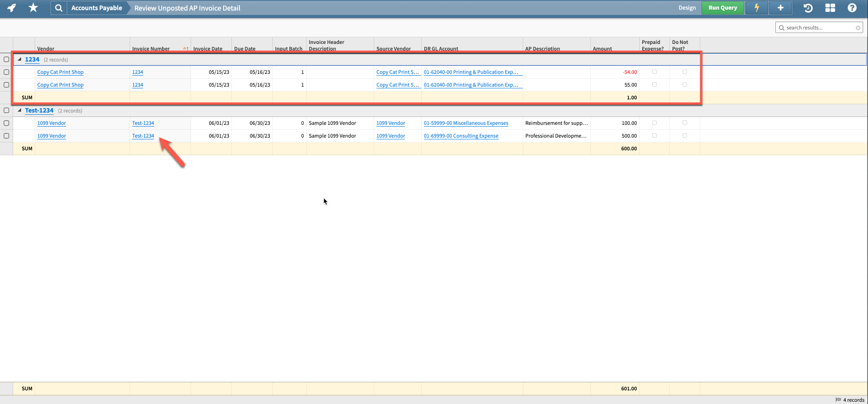This screenshot has width=868, height=404.
Task: Open the favorites star icon
Action: coord(33,7)
